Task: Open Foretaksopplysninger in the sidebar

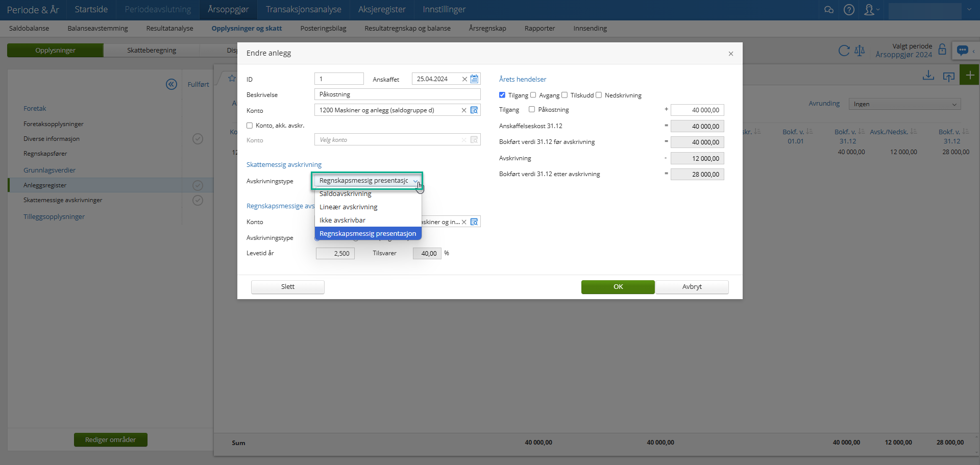Action: click(x=53, y=124)
